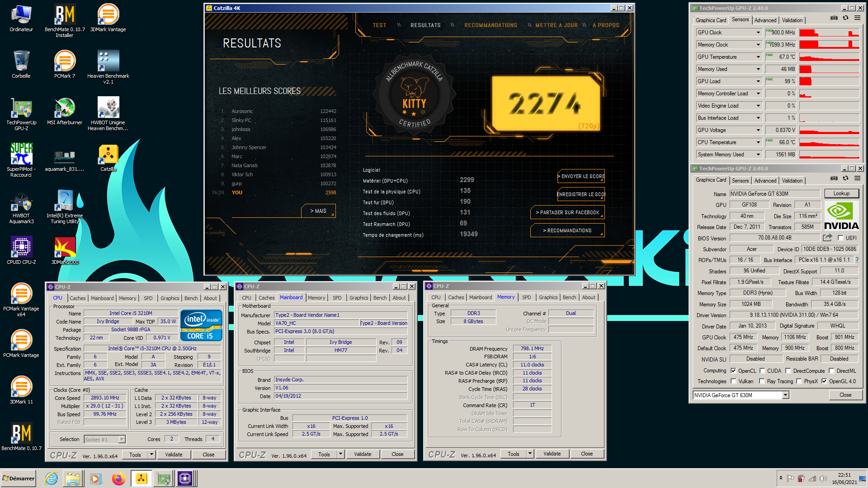
Task: Click the 2274 score badge
Action: (547, 103)
